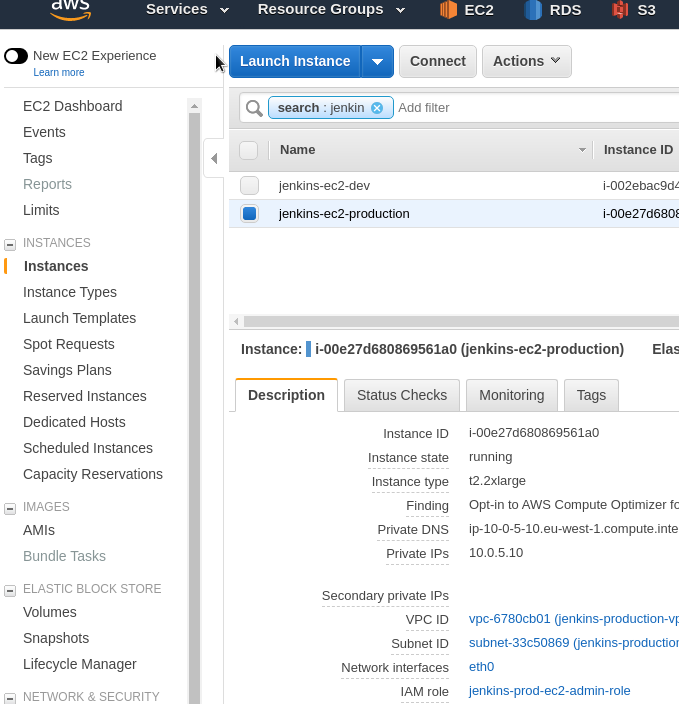Open Instance Types in sidebar
This screenshot has width=679, height=704.
pos(70,292)
